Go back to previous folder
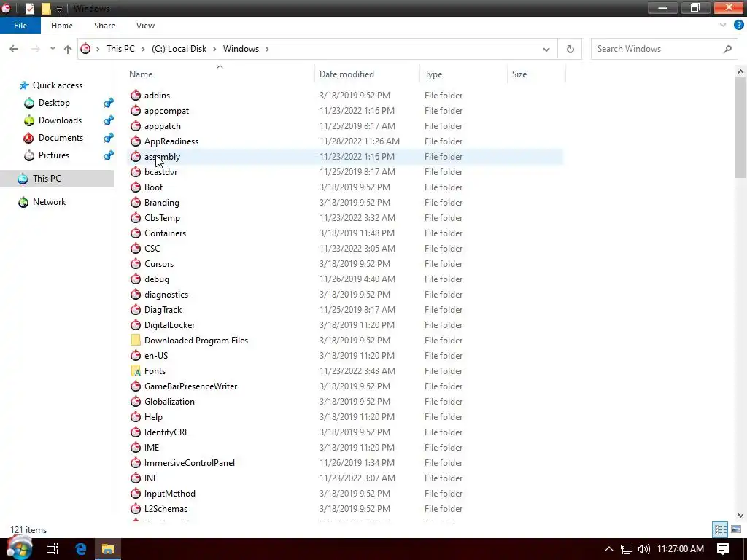Image resolution: width=747 pixels, height=560 pixels. pos(14,49)
